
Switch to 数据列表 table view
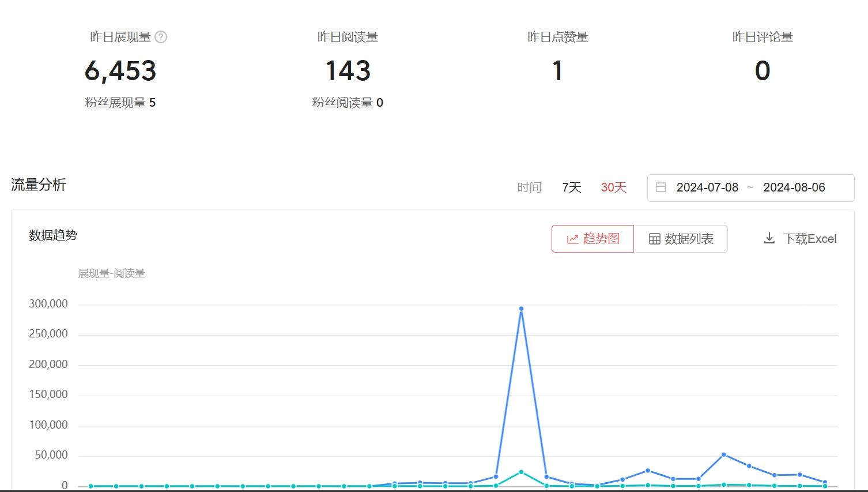coord(681,239)
